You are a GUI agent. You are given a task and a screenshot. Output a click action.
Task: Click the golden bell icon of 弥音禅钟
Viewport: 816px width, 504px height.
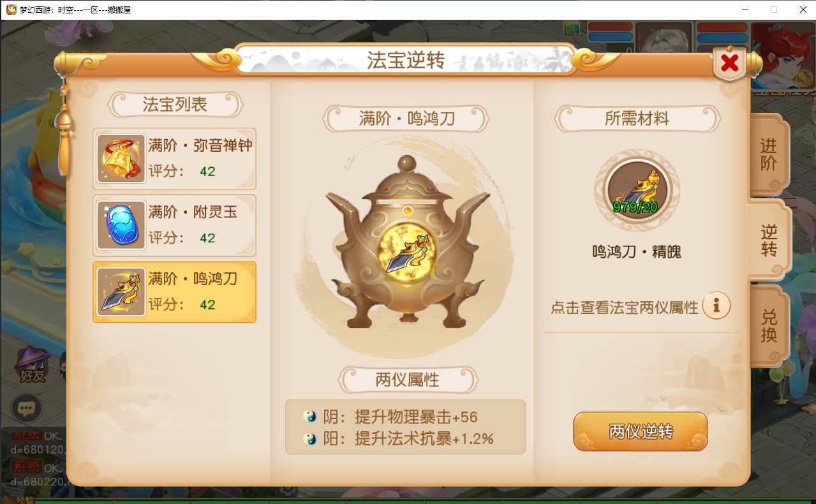pos(121,159)
